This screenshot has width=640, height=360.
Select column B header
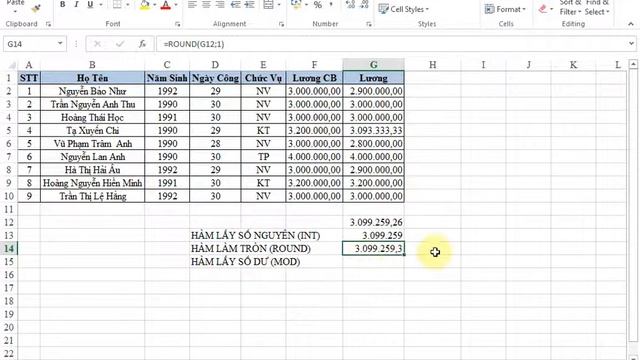[92, 64]
